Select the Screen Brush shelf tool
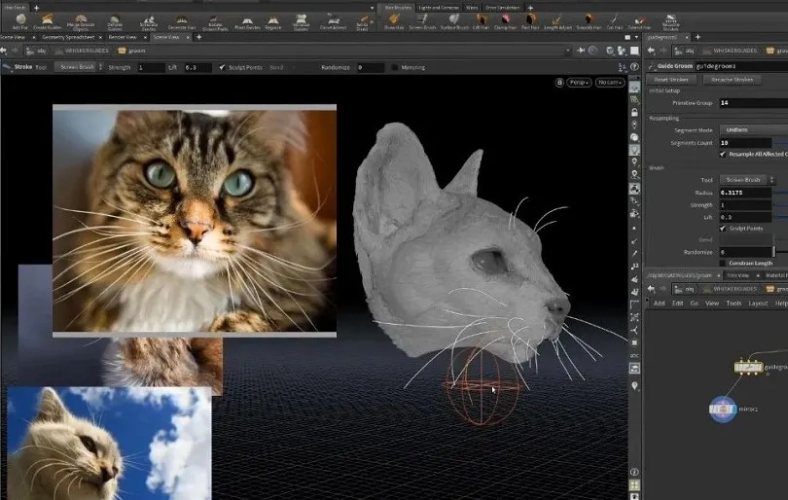Screen dimensions: 788x500 click(422, 21)
